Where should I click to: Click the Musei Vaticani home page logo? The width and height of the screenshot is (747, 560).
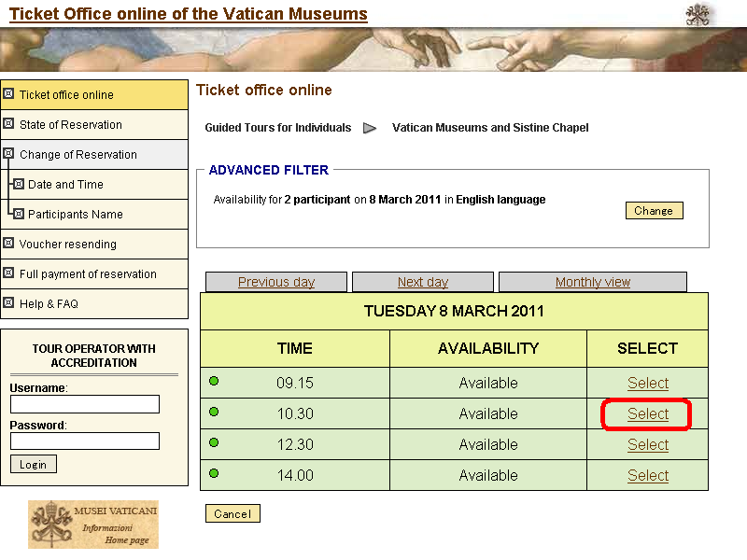point(93,525)
